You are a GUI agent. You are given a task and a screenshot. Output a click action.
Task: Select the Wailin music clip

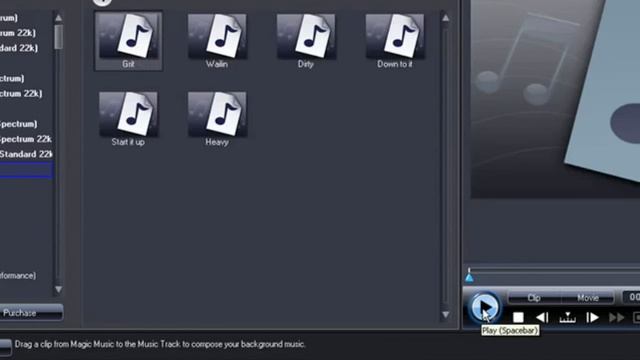[217, 41]
